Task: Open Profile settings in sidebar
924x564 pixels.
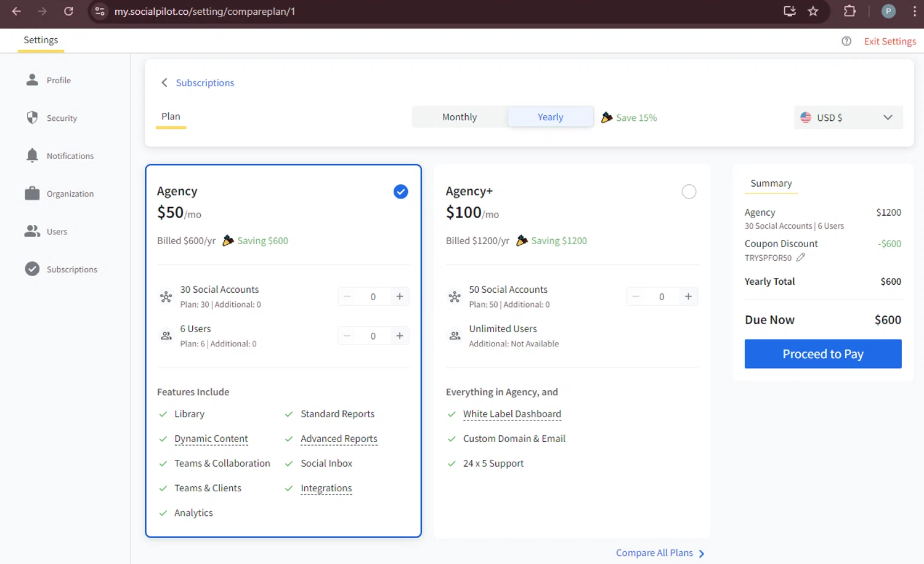Action: [59, 80]
